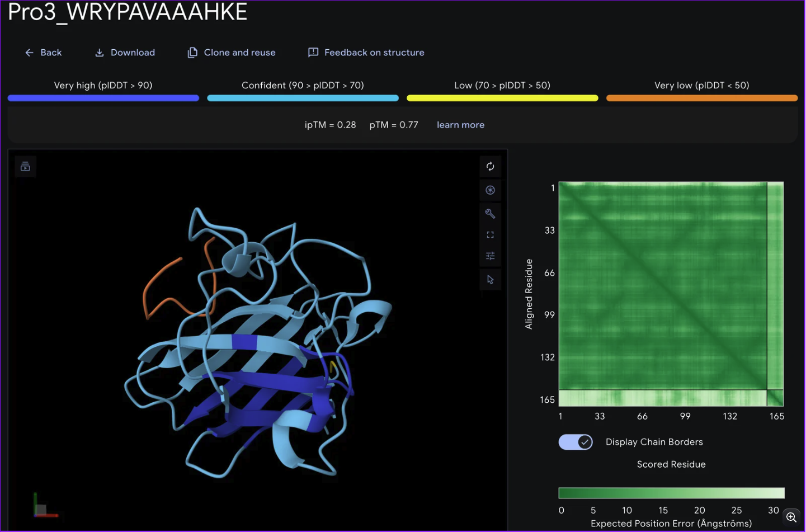806x532 pixels.
Task: Go back using the Back arrow
Action: tap(43, 53)
